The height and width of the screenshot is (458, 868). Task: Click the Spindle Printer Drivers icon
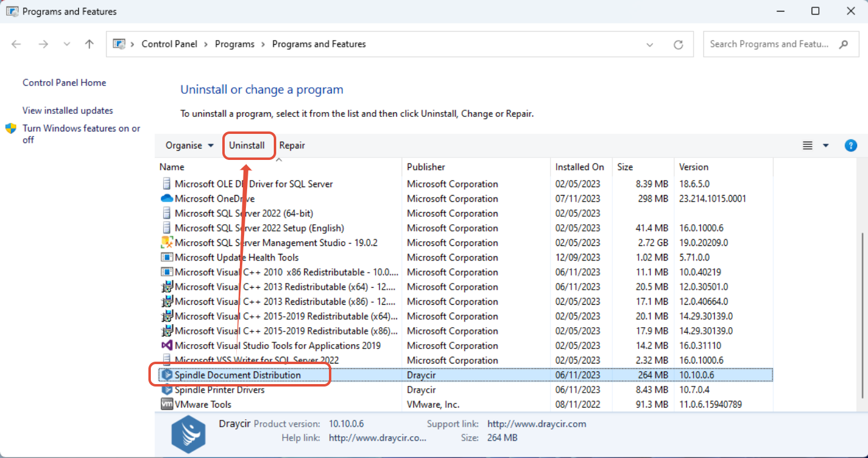coord(167,390)
